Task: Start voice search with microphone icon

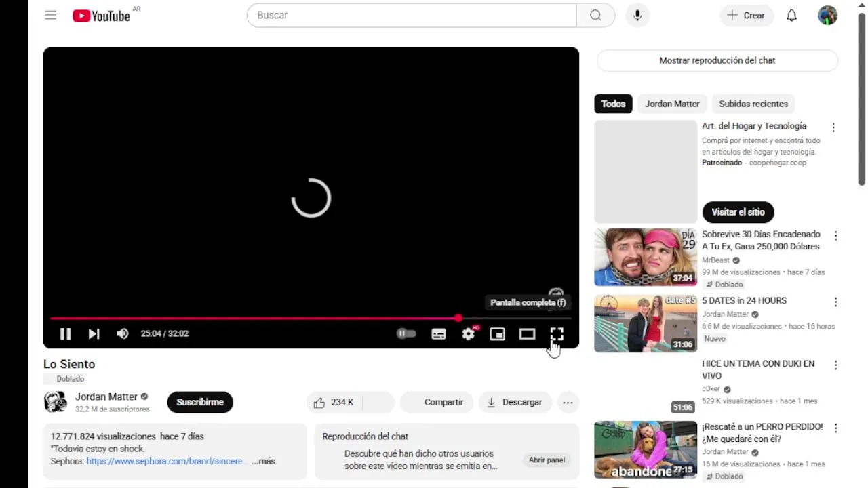Action: (x=637, y=15)
